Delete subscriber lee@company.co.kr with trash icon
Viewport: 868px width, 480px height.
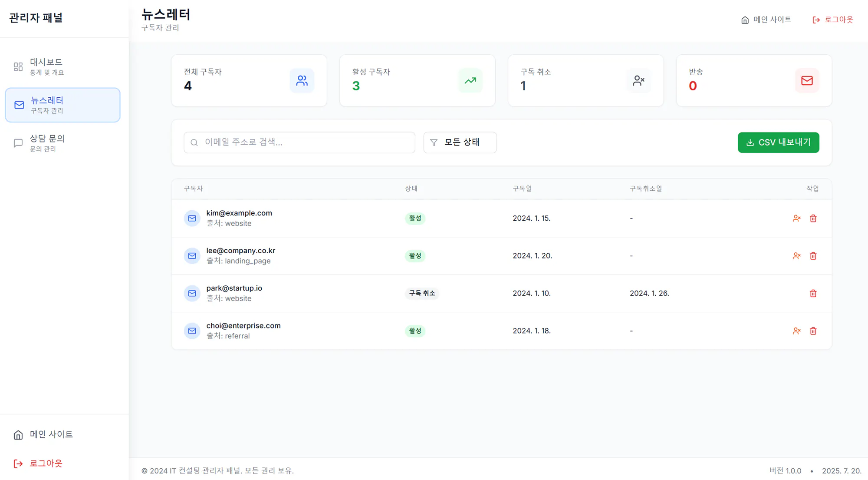[x=813, y=256]
